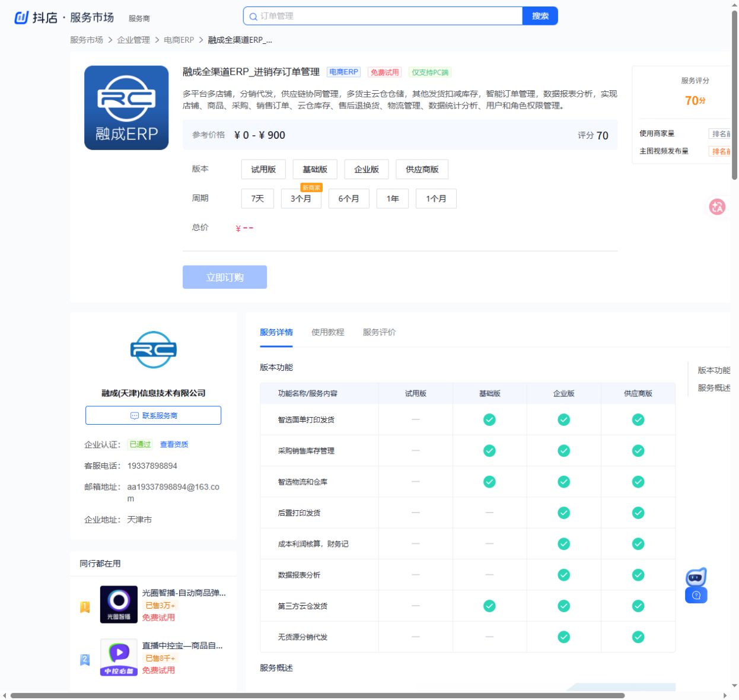Click the RC company logo
The height and width of the screenshot is (700, 739).
pyautogui.click(x=153, y=349)
